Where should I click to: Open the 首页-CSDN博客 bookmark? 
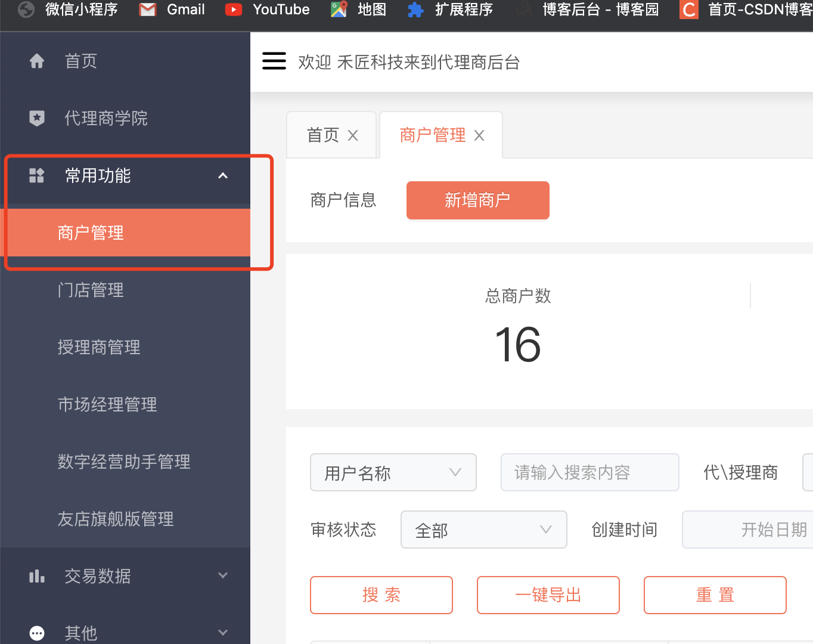(x=746, y=10)
